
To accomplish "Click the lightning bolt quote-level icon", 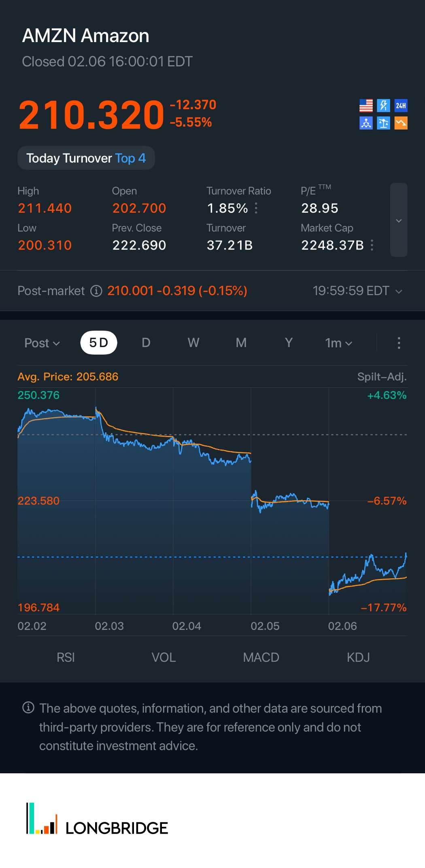I will coord(383,106).
